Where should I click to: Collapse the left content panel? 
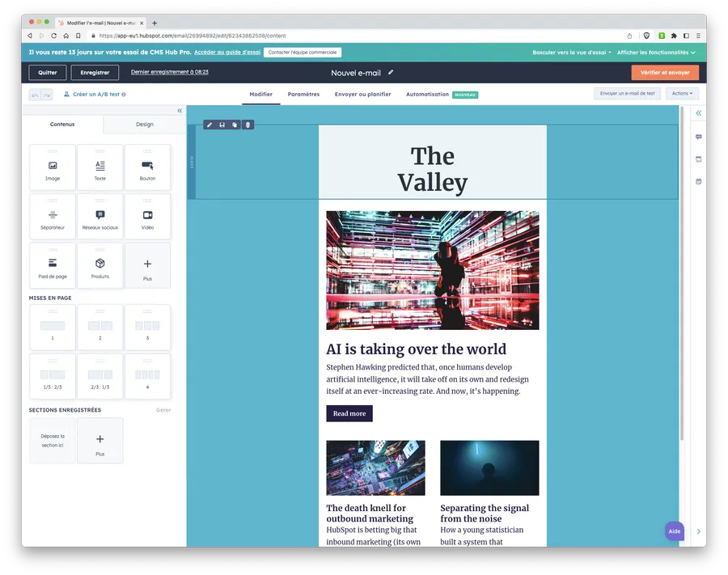click(180, 111)
